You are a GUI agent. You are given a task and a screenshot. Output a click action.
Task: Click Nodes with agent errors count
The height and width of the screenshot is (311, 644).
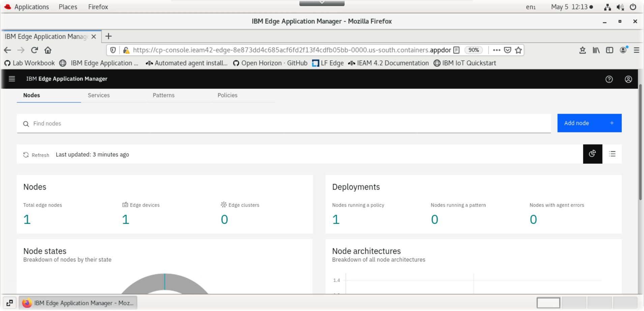(x=533, y=219)
